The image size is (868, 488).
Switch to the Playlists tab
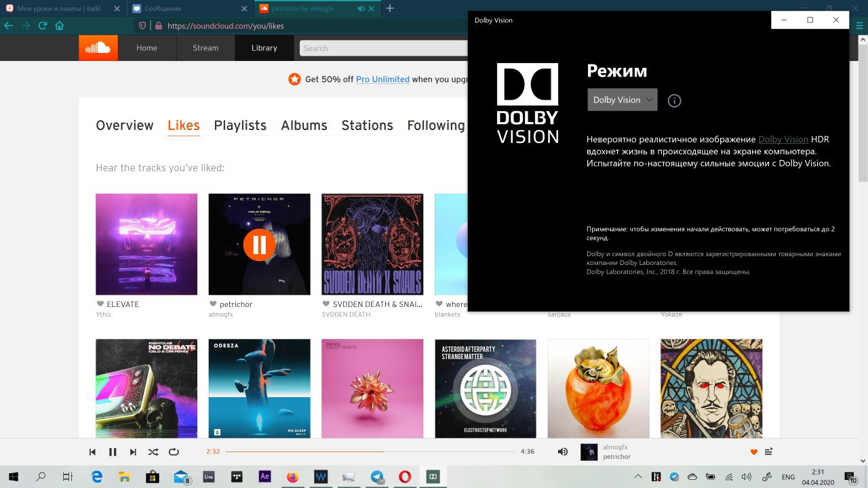240,125
